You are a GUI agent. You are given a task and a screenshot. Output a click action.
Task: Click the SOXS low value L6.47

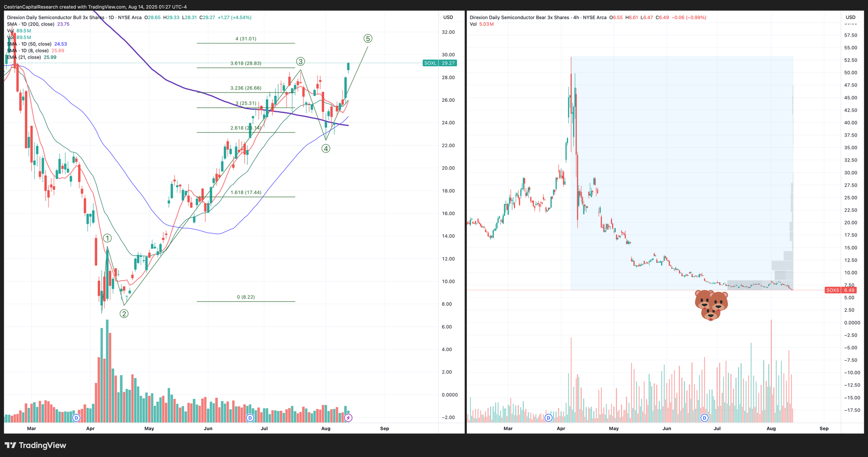point(647,17)
